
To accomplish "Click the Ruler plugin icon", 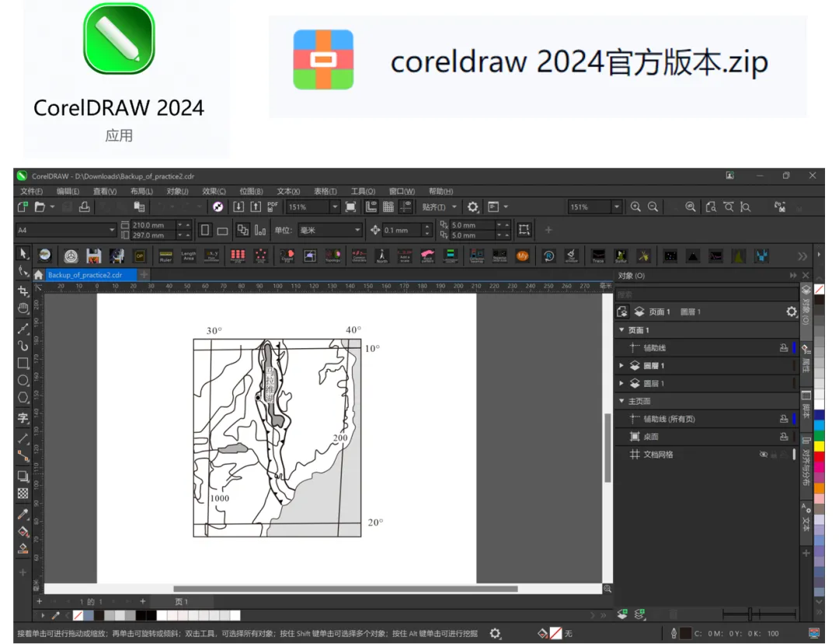I will coord(166,256).
